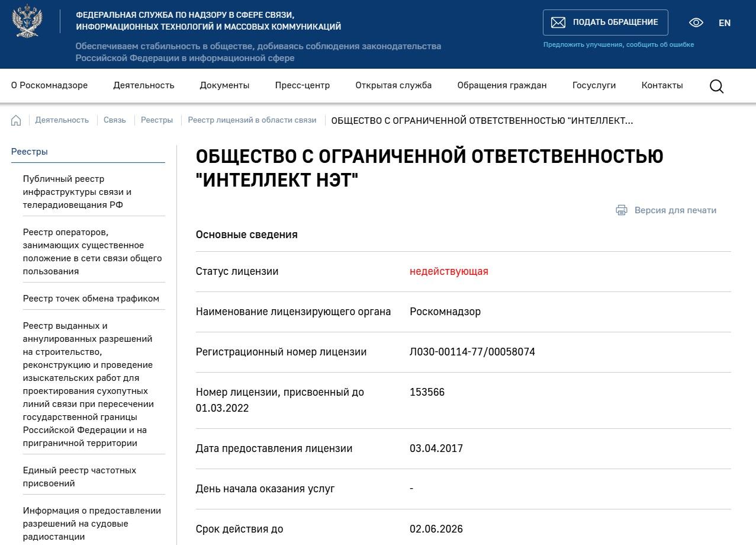Click Реестр лицензий в области связи breadcrumb
The height and width of the screenshot is (545, 756).
252,120
